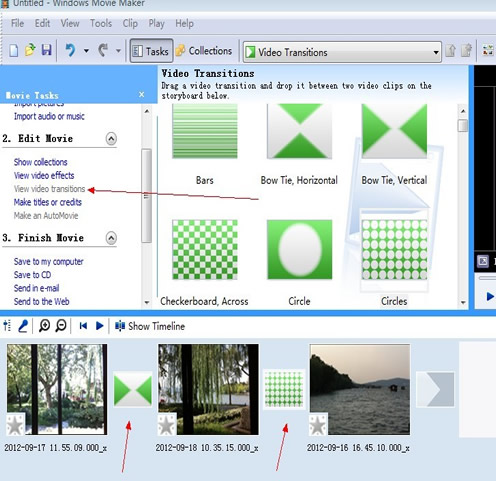Click the Zoom In magnifier icon
Screen dimensions: 496x481
(x=44, y=326)
